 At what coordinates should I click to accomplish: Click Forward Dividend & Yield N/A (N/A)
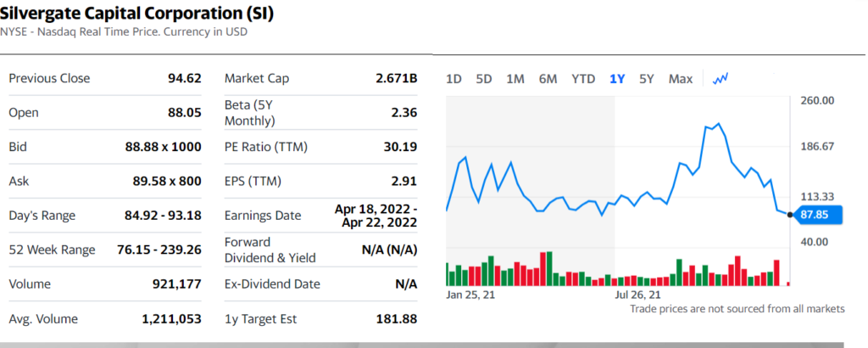tap(389, 250)
